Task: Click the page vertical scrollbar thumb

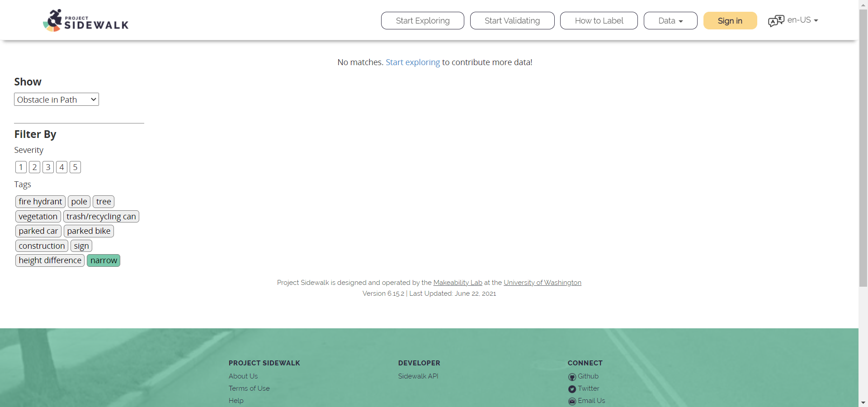Action: (x=863, y=148)
